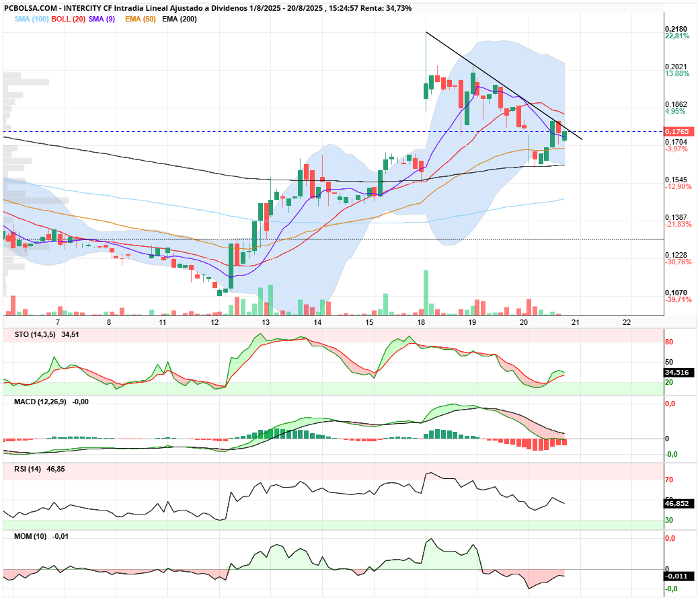This screenshot has height=600, width=700.
Task: Click the MOM (10) indicator label
Action: 30,536
